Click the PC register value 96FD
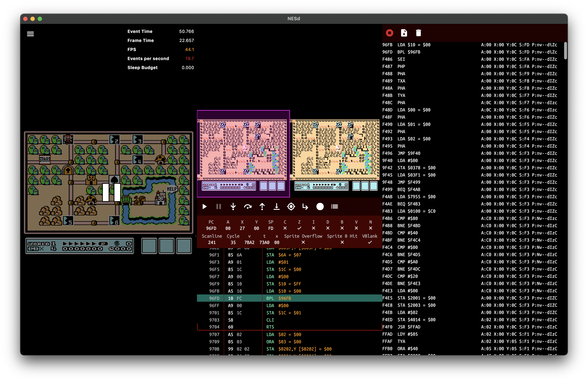The width and height of the screenshot is (588, 382). 211,228
